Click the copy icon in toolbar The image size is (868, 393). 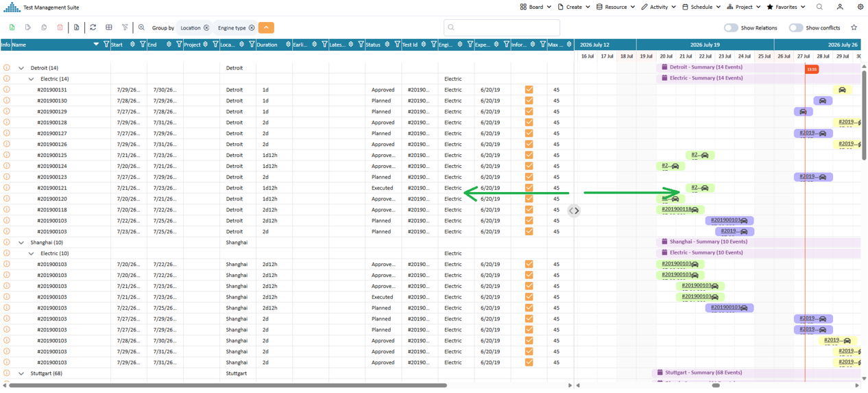[x=44, y=27]
